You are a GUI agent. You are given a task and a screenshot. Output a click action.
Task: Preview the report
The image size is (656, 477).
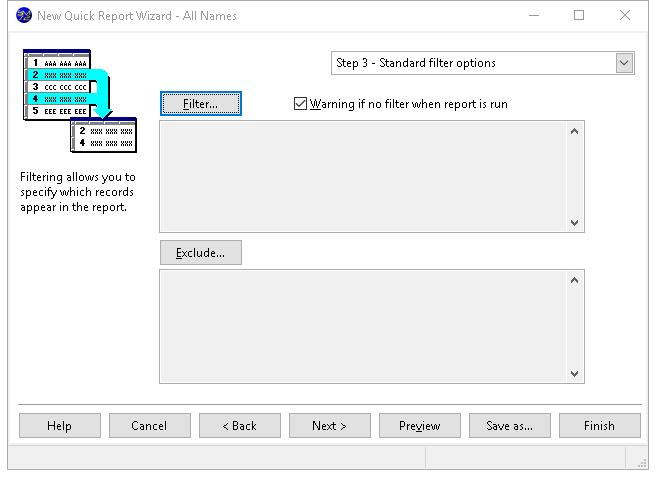click(x=419, y=425)
